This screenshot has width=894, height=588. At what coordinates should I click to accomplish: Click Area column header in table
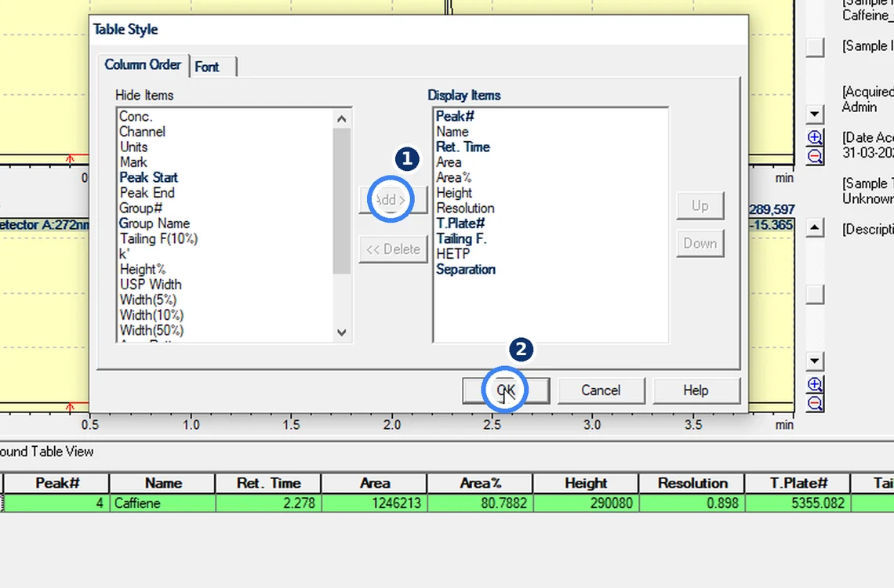(375, 483)
